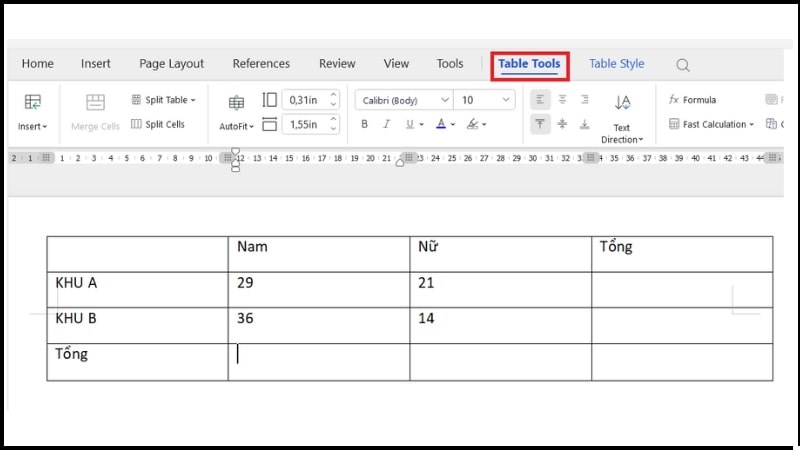Open search with the magnifier icon
The image size is (800, 450).
coord(683,65)
